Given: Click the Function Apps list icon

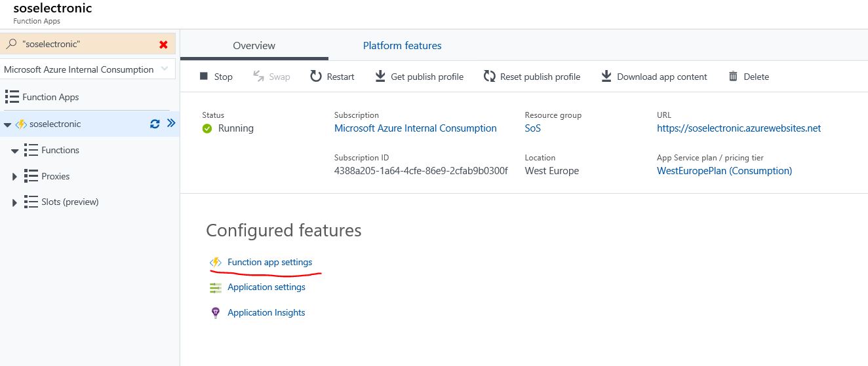Looking at the screenshot, I should tap(12, 97).
